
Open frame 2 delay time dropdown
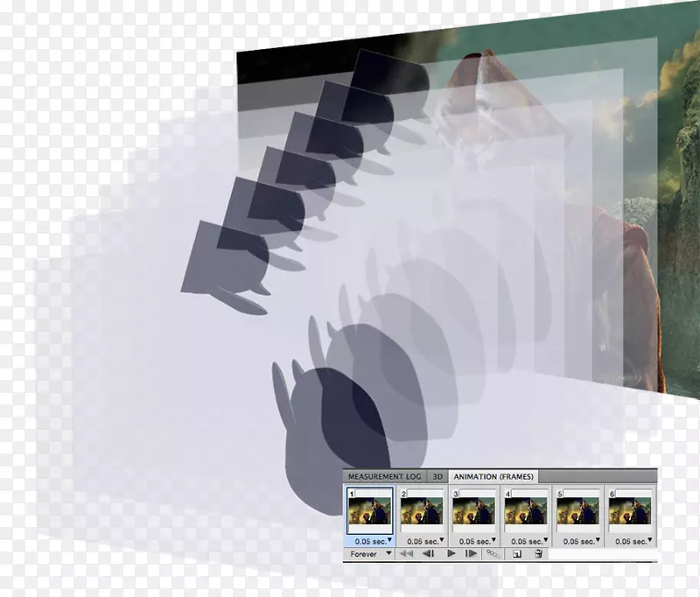tap(425, 541)
